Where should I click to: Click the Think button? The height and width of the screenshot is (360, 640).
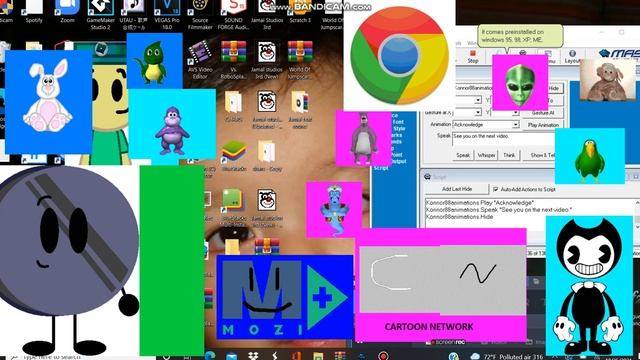tap(509, 155)
